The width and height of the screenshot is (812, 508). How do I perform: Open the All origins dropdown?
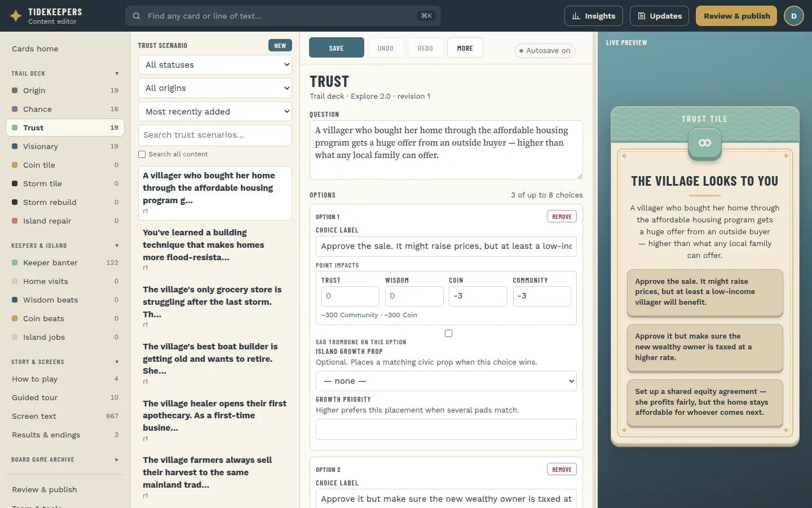pos(215,88)
